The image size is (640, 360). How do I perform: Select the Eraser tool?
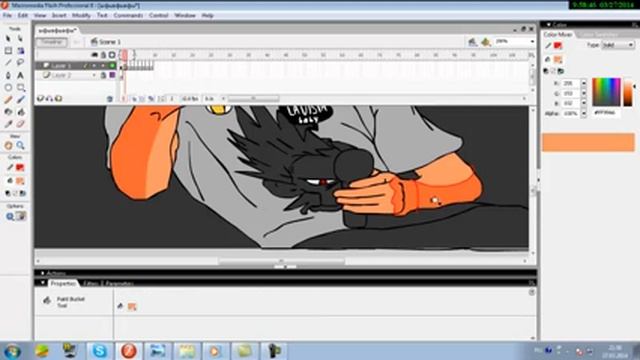(x=20, y=124)
